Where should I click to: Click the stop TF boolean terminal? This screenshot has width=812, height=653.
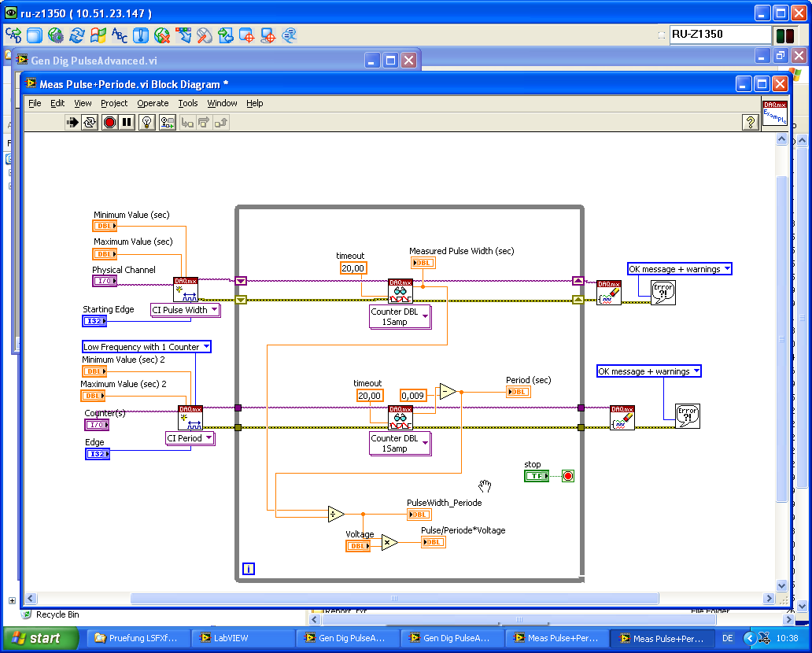[x=537, y=476]
